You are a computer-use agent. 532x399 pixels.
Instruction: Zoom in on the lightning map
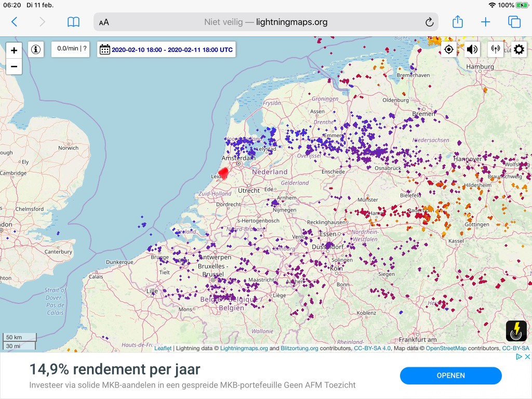[x=14, y=50]
